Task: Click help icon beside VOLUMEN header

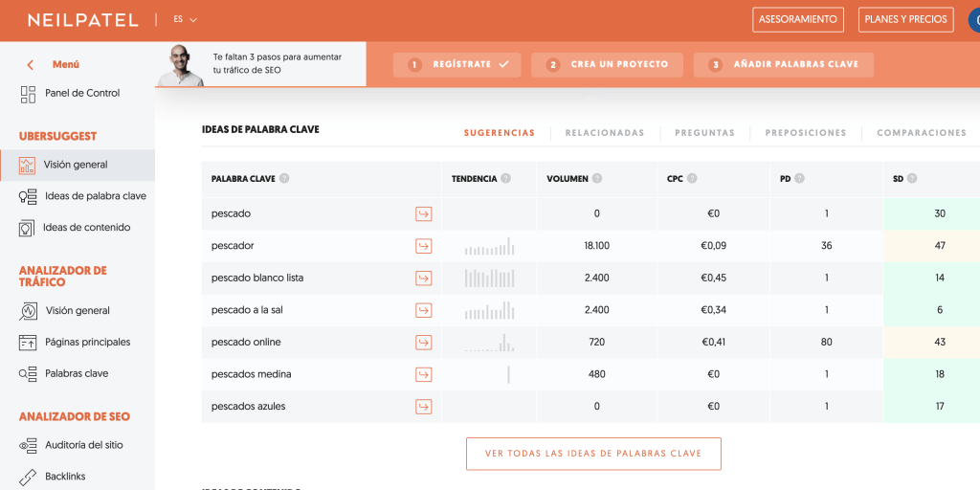Action: point(597,179)
